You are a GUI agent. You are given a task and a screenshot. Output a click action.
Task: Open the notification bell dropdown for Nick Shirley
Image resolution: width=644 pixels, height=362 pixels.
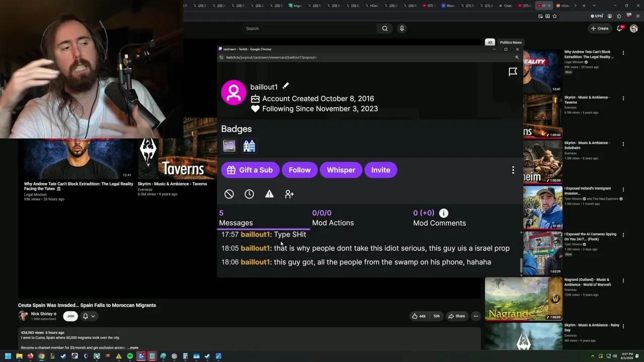pos(88,316)
